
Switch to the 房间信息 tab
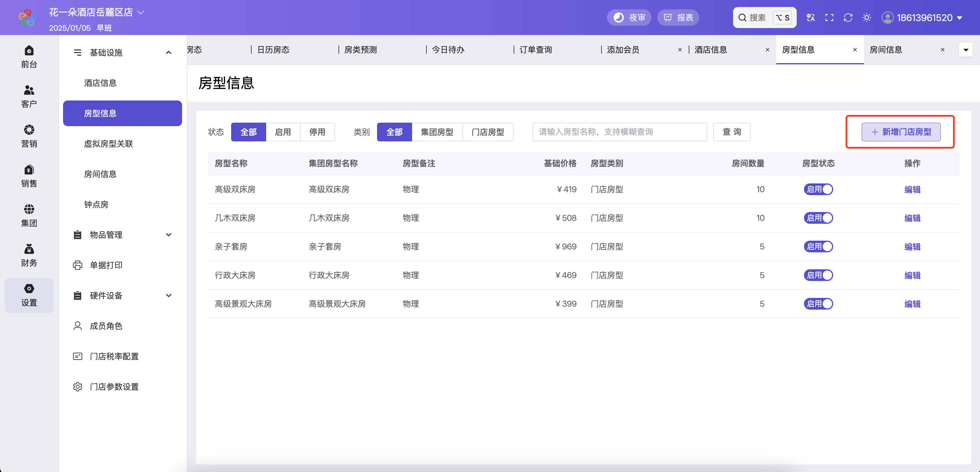(886, 50)
